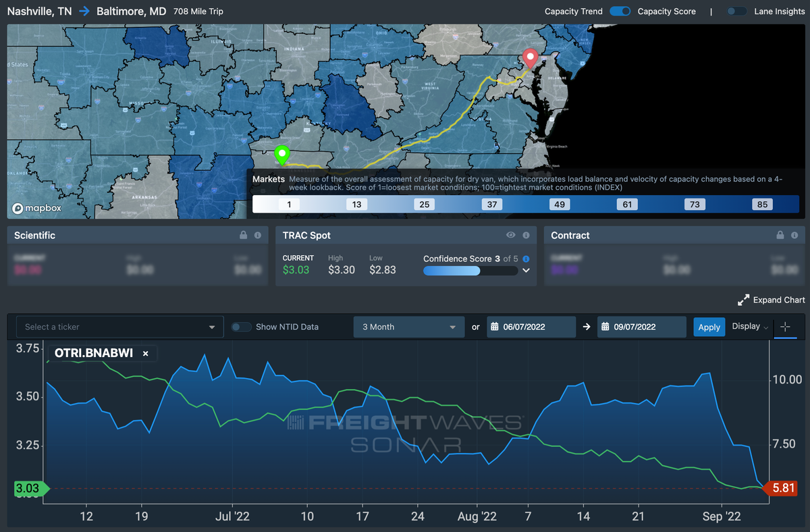This screenshot has height=532, width=810.
Task: Click the Mapbox logo on the map
Action: (x=37, y=209)
